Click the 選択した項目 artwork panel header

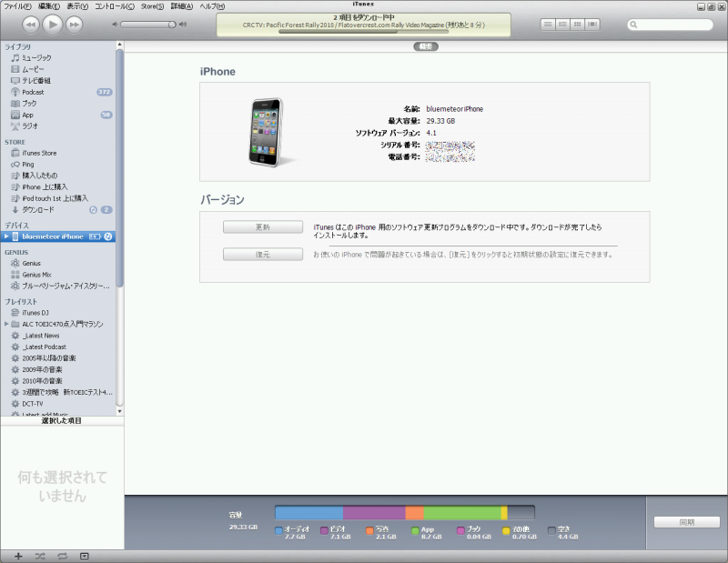(x=62, y=420)
